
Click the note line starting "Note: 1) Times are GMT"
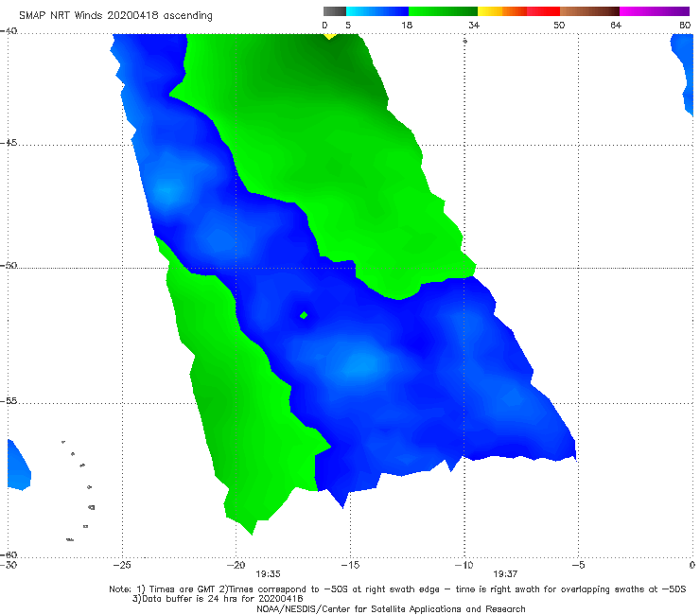point(397,589)
